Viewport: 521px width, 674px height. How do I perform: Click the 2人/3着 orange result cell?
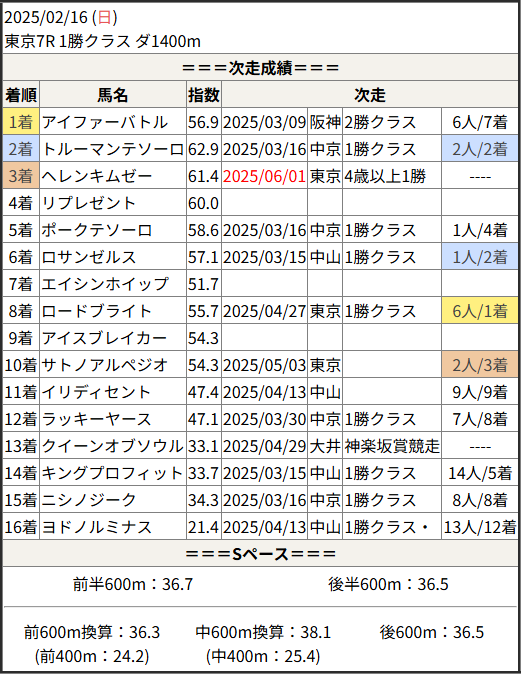tap(480, 365)
